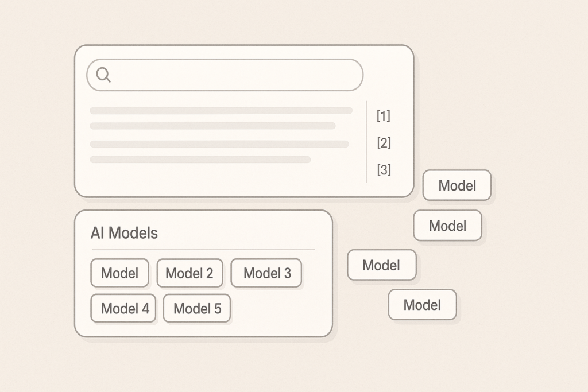Click the magnifying glass search icon
Screen dimensions: 588x392
click(x=103, y=75)
